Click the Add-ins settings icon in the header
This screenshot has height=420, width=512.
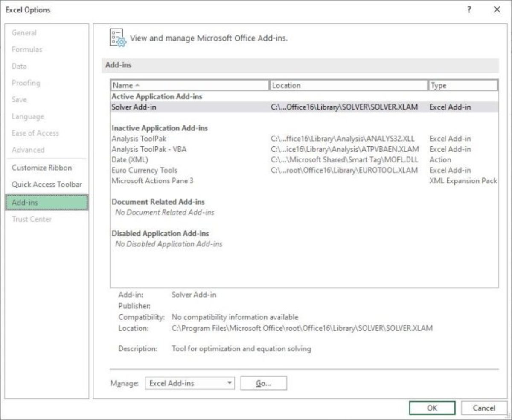118,38
